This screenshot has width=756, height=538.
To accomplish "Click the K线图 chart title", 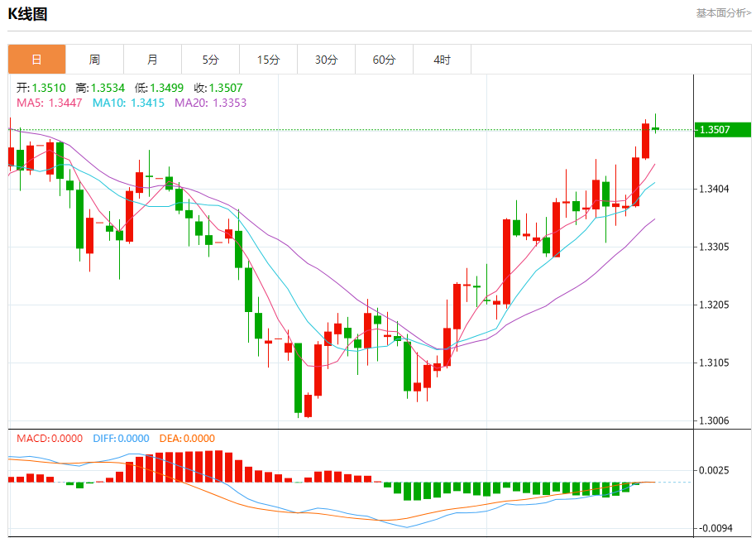I will pyautogui.click(x=28, y=14).
